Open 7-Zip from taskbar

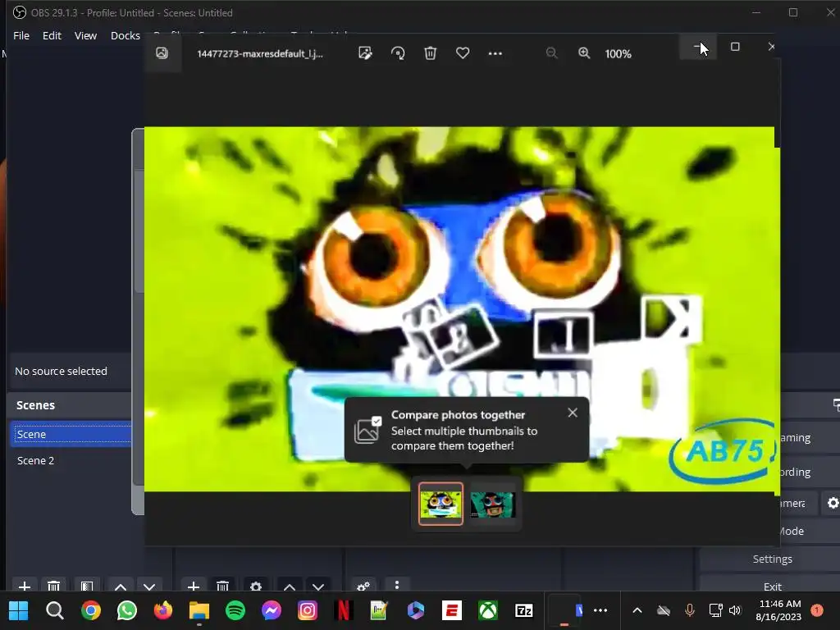[524, 610]
